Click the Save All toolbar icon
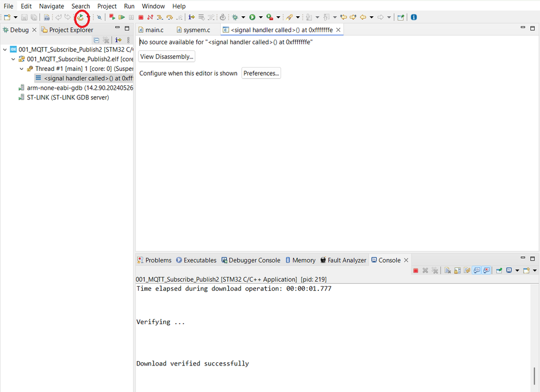This screenshot has width=540, height=392. (34, 17)
